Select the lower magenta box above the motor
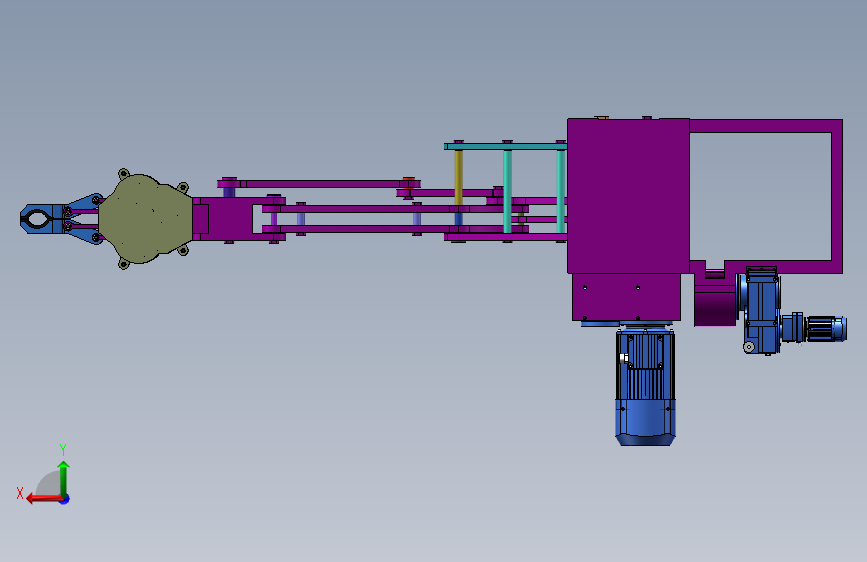Viewport: 867px width, 562px height. (626, 297)
